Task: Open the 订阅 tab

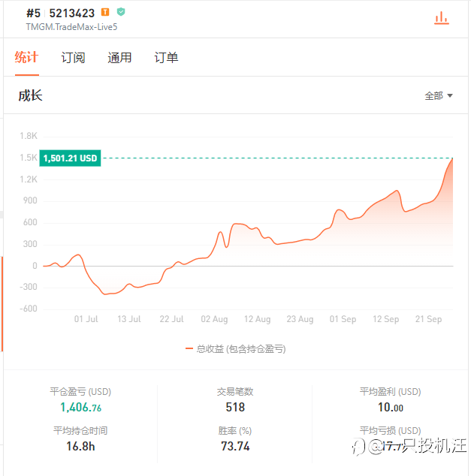Action: [73, 58]
